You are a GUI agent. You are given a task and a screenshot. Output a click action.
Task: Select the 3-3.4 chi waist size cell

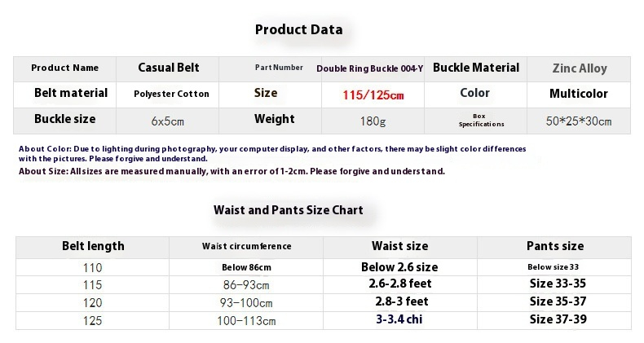point(399,319)
